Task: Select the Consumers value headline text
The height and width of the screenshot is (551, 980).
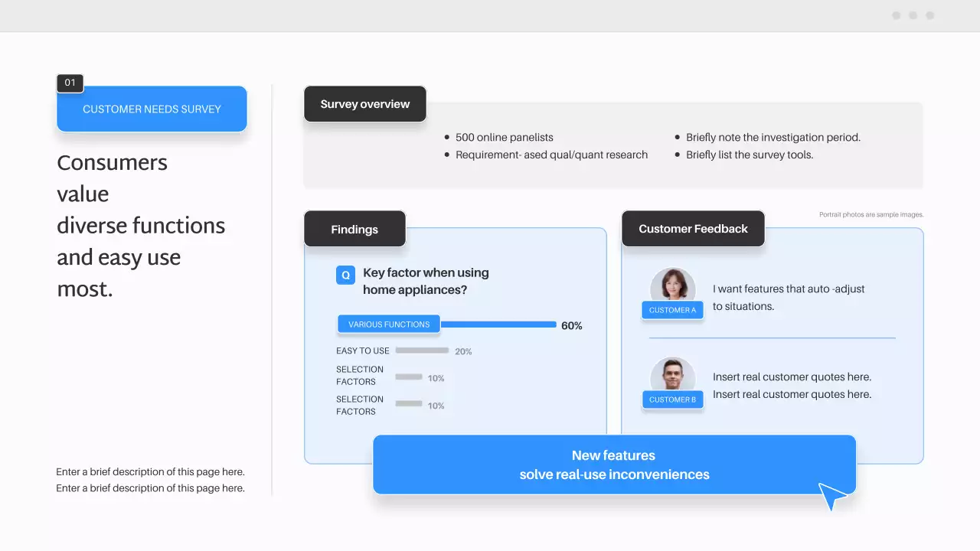Action: pos(141,225)
